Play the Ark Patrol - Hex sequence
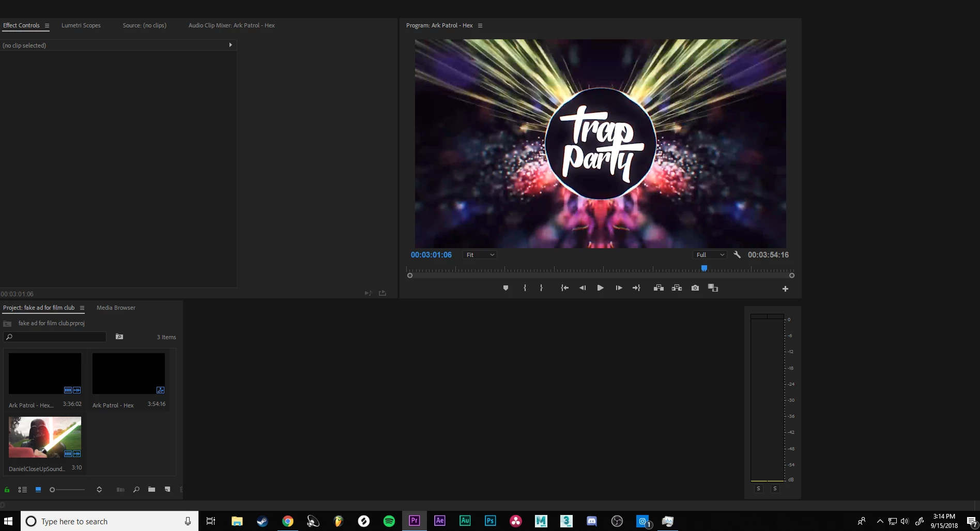The image size is (980, 531). [600, 288]
